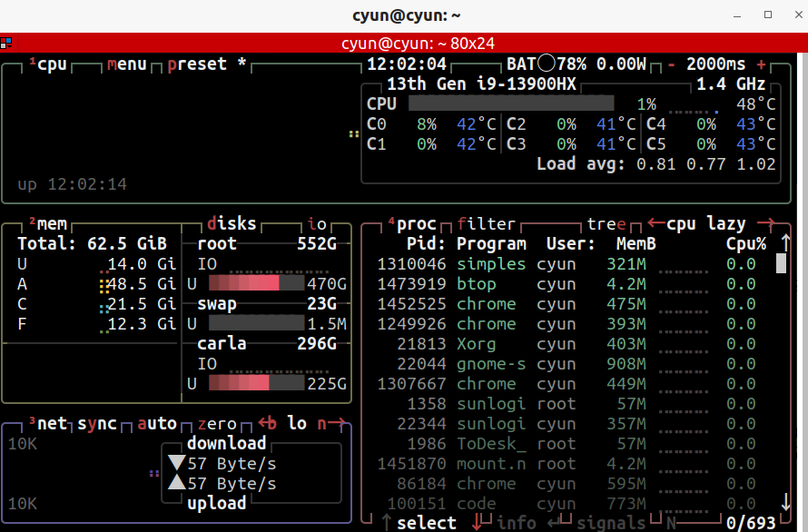Toggle the cpu box header
This screenshot has width=808, height=532.
pos(48,64)
